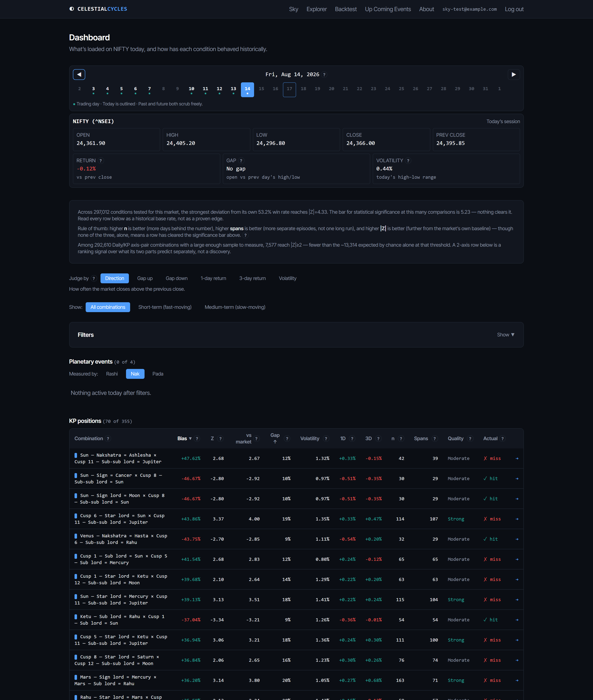Go to previous day arrow
The height and width of the screenshot is (700, 593).
(x=79, y=74)
